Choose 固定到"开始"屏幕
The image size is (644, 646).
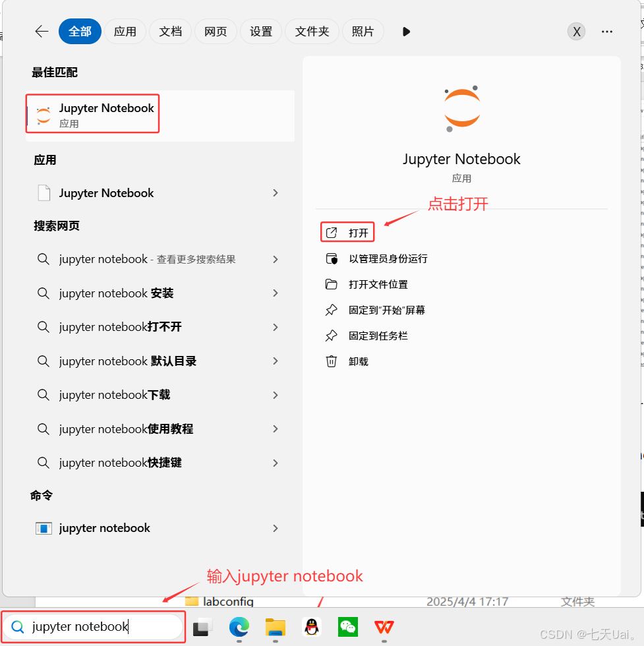[x=375, y=310]
